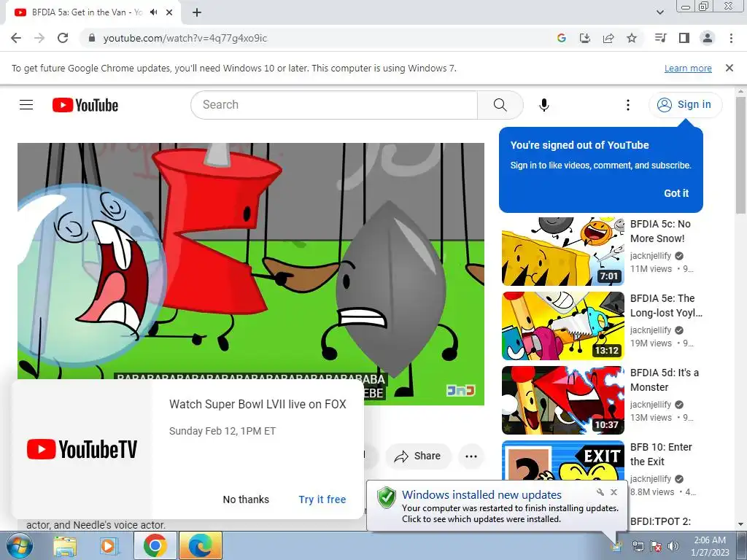Bookmark this page with the star icon
747x560 pixels.
pos(632,38)
